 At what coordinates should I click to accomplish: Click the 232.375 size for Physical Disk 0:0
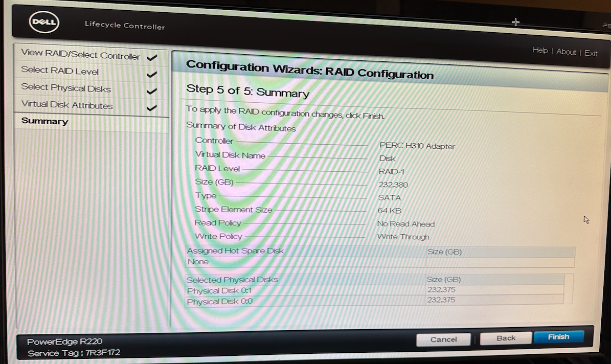point(441,300)
